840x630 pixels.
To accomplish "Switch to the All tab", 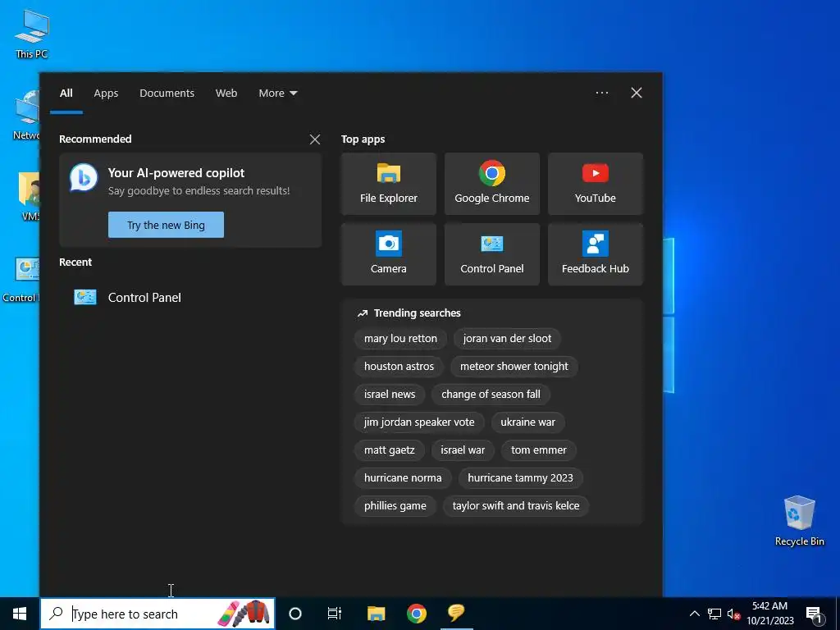I will (x=66, y=94).
